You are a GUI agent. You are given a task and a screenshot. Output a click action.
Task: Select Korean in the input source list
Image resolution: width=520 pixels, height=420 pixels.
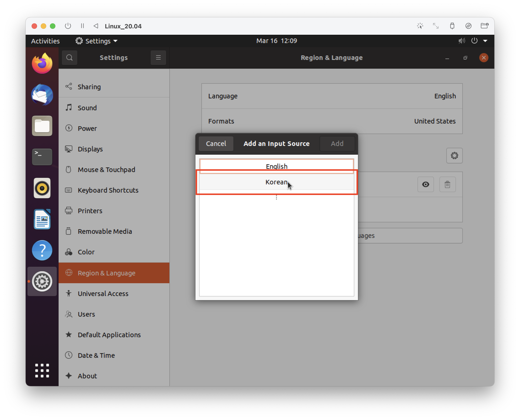coord(276,182)
